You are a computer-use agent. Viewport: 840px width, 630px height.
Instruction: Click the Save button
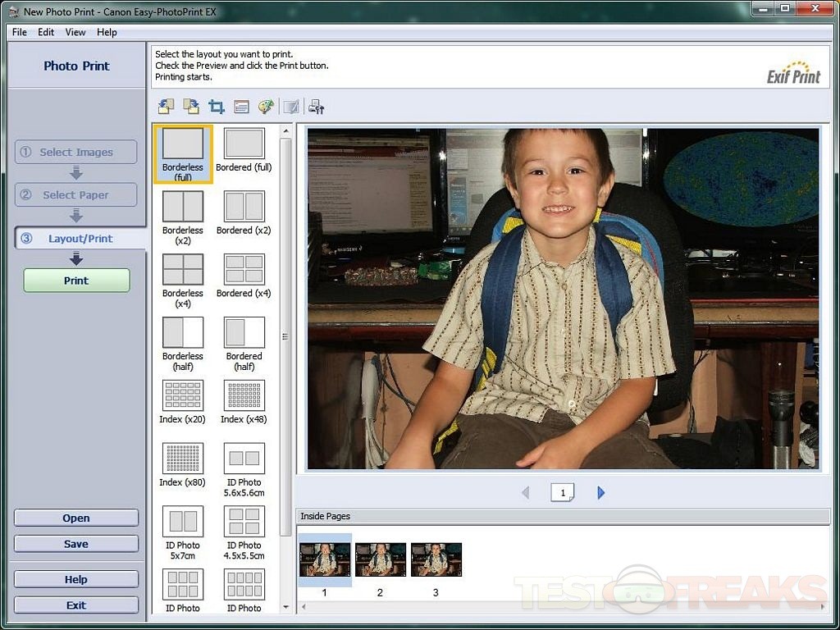[76, 544]
